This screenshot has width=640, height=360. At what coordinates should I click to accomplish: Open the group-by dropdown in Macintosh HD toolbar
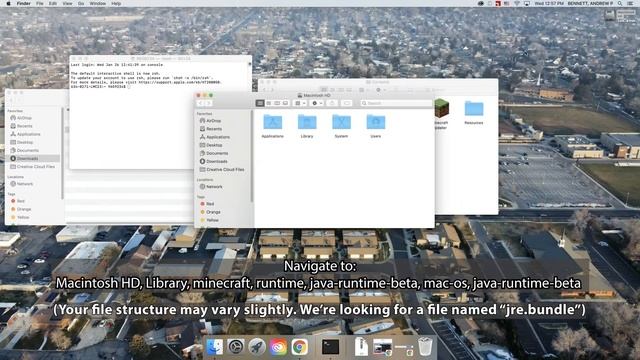300,103
